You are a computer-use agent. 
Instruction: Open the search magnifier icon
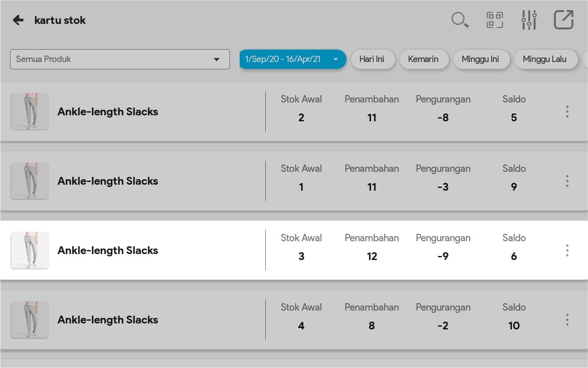point(459,20)
